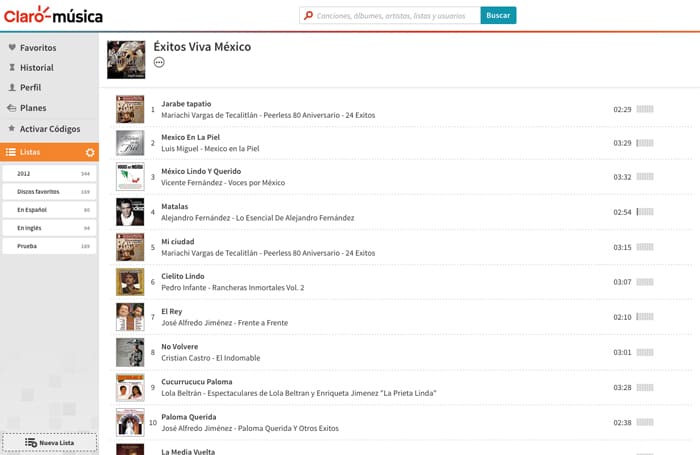
Task: Click the search field for songs and albums
Action: [x=395, y=16]
